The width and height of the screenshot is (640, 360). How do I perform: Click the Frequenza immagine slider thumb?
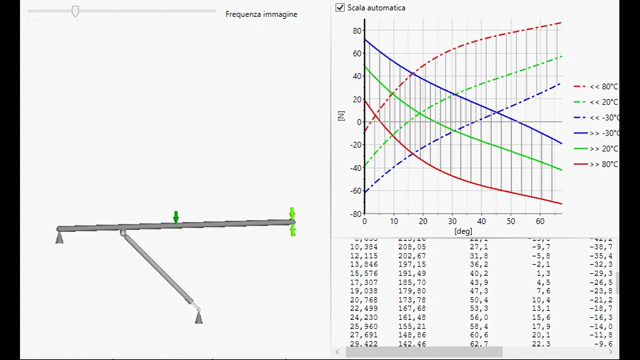tap(75, 11)
